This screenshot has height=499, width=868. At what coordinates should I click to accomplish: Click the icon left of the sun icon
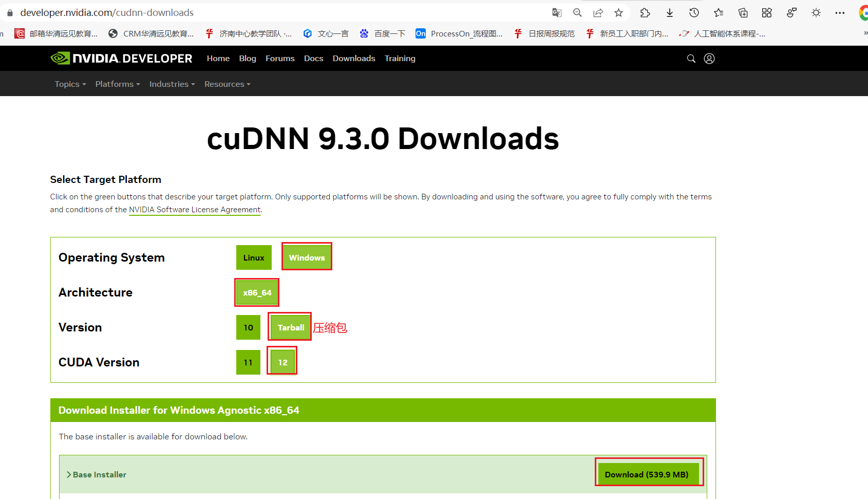791,13
